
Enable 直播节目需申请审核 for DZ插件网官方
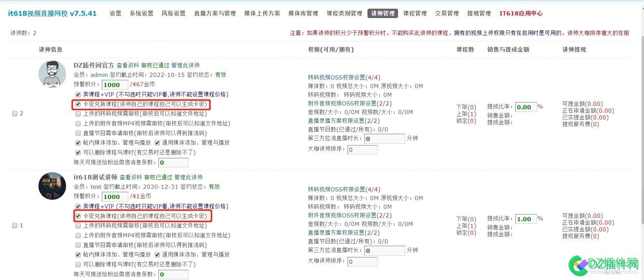pyautogui.click(x=78, y=133)
